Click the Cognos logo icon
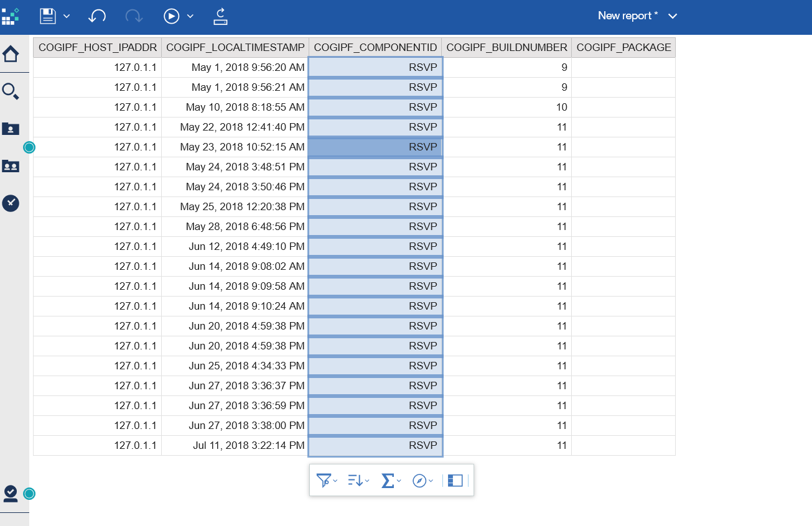The width and height of the screenshot is (812, 526). coord(10,16)
